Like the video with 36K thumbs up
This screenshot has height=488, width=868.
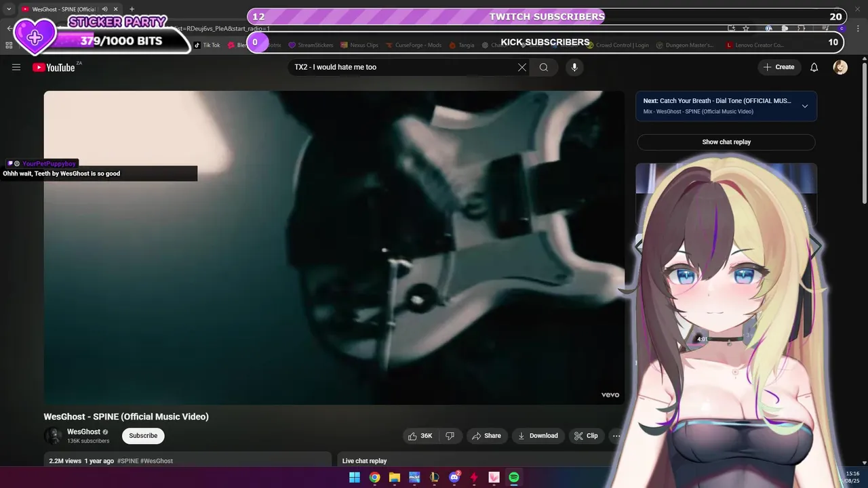pyautogui.click(x=420, y=436)
